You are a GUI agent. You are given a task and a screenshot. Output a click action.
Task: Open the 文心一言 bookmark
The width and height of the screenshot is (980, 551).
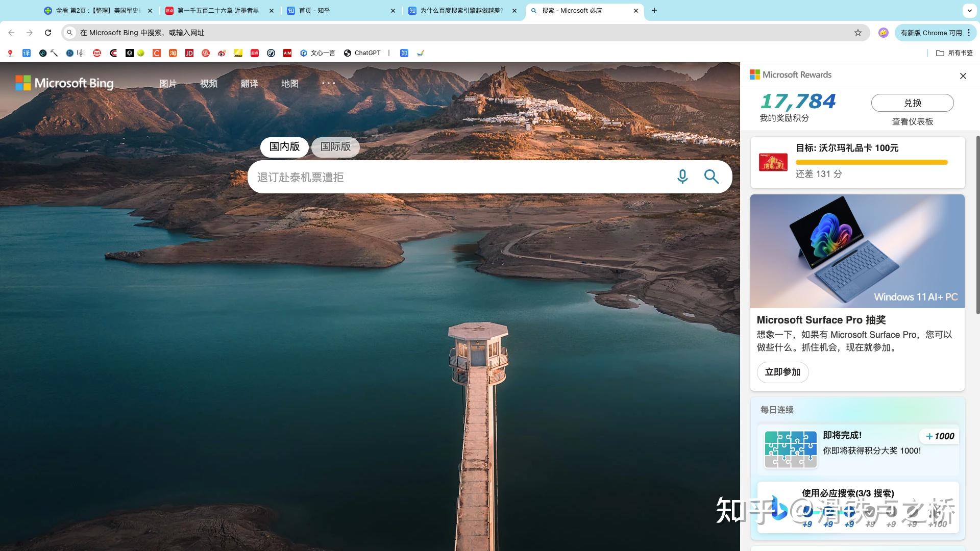[x=317, y=53]
